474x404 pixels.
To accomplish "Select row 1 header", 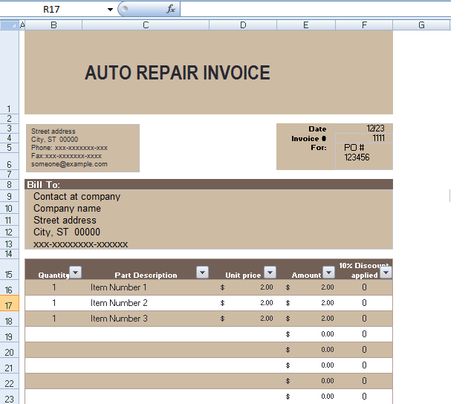I will point(9,73).
